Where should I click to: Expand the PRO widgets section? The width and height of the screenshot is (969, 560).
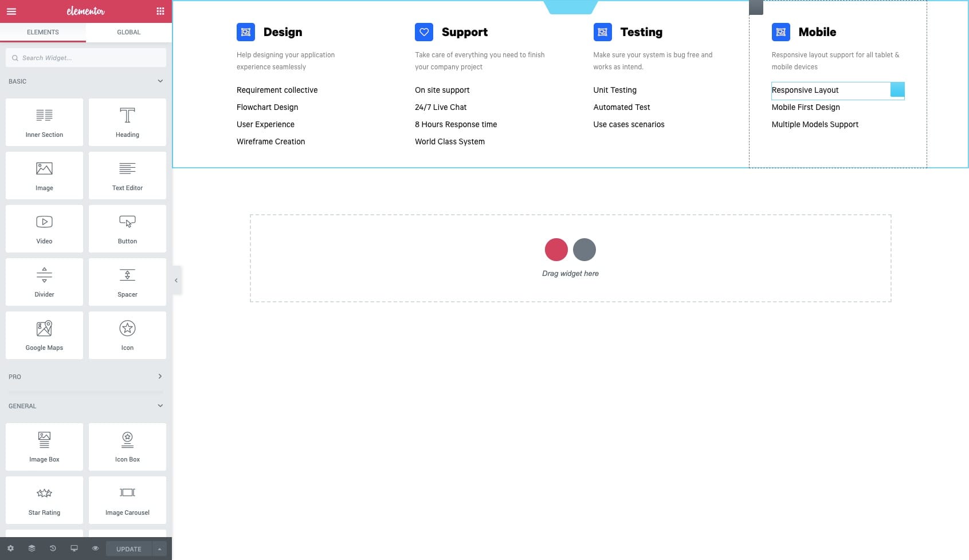pyautogui.click(x=160, y=376)
